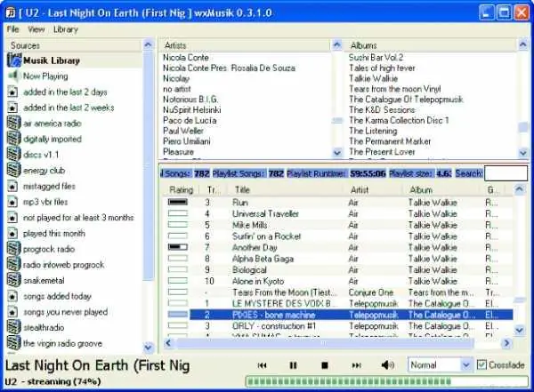Stop the current track

coord(325,365)
